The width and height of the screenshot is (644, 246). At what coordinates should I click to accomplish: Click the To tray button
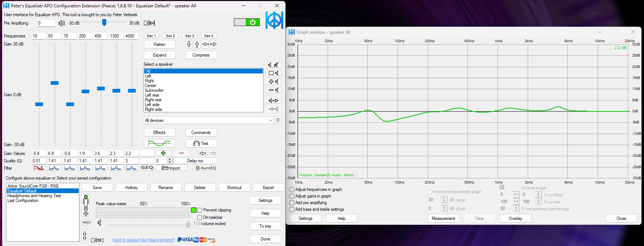pyautogui.click(x=265, y=226)
